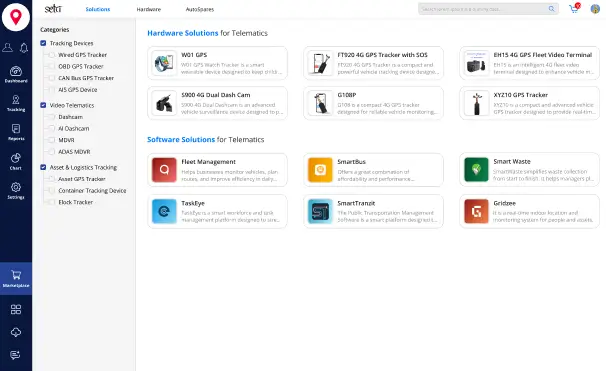The width and height of the screenshot is (606, 371).
Task: Open Tracking section in sidebar
Action: (16, 104)
